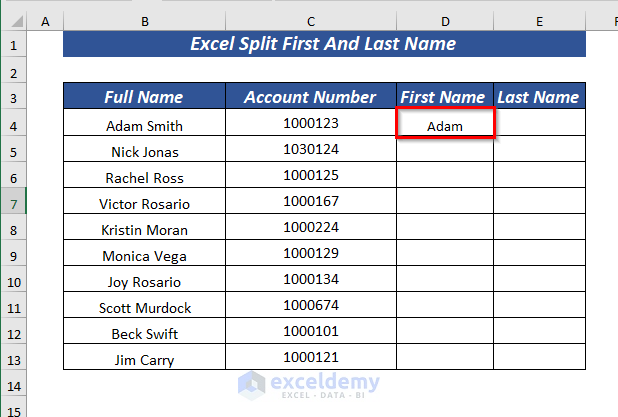Image resolution: width=618 pixels, height=417 pixels.
Task: Select the Full Name header cell
Action: pos(144,97)
